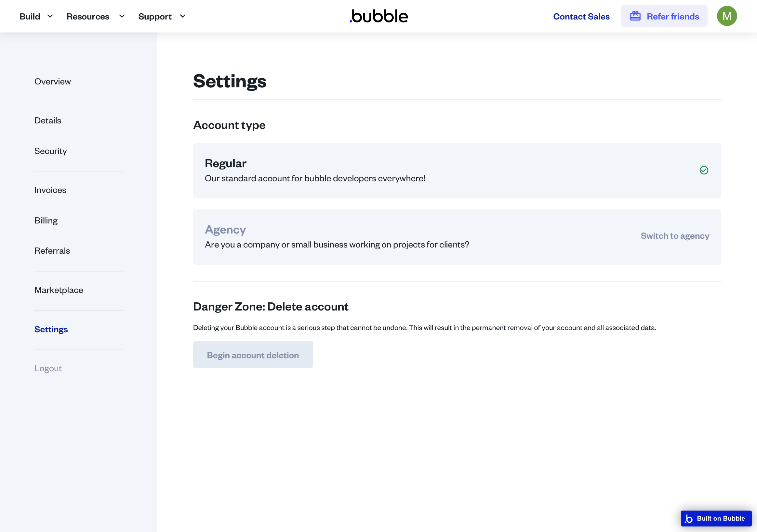Click the Contact Sales link

(581, 17)
